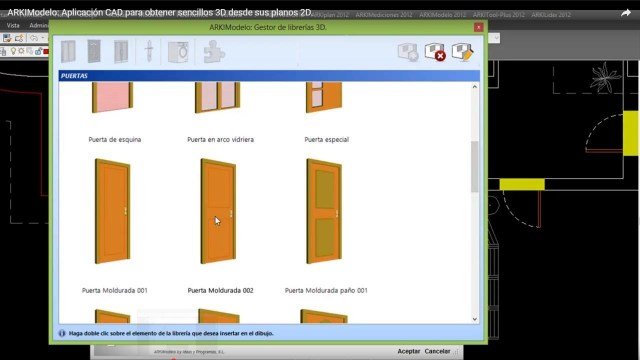Select the Puerta en arco vidriera thumbnail
Screen dimensions: 640x360
pyautogui.click(x=218, y=97)
